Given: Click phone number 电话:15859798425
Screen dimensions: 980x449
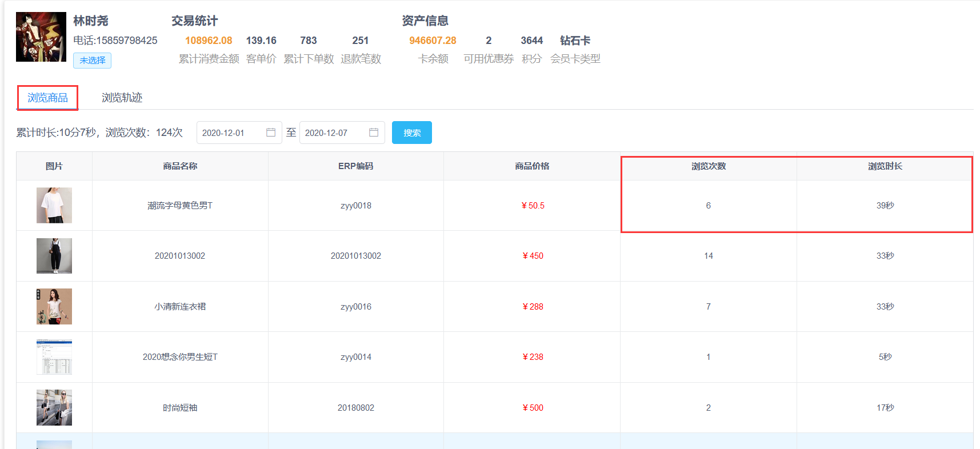Looking at the screenshot, I should click(x=115, y=41).
